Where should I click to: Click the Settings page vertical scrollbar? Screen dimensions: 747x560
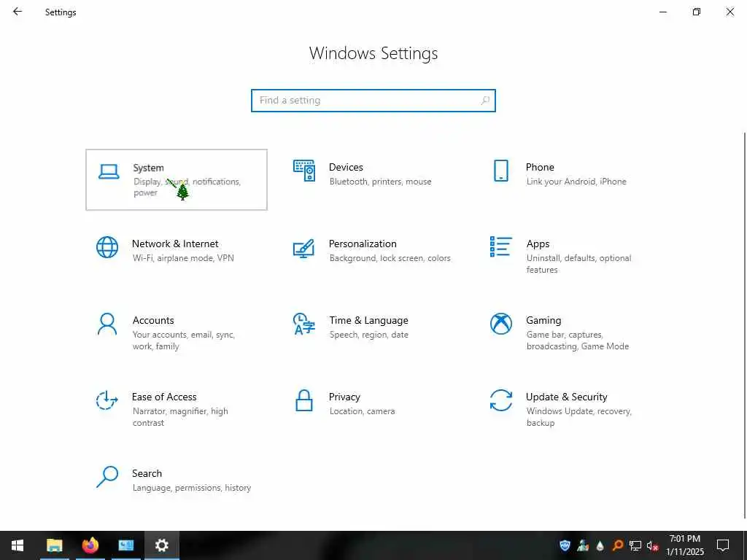[744, 326]
